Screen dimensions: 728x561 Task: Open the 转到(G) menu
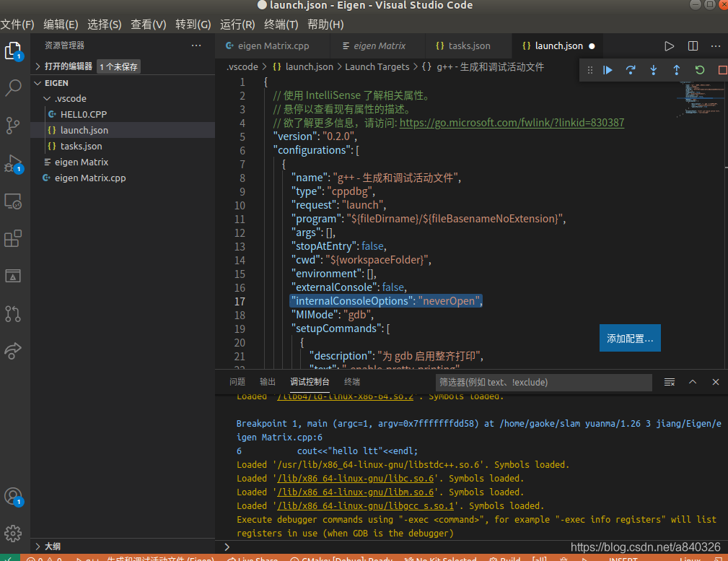pyautogui.click(x=193, y=25)
